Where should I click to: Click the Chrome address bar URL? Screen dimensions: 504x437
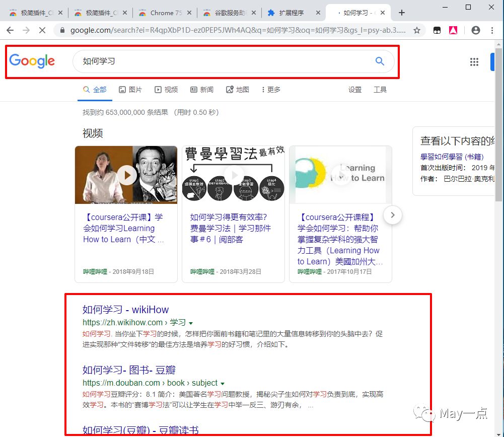(x=238, y=30)
